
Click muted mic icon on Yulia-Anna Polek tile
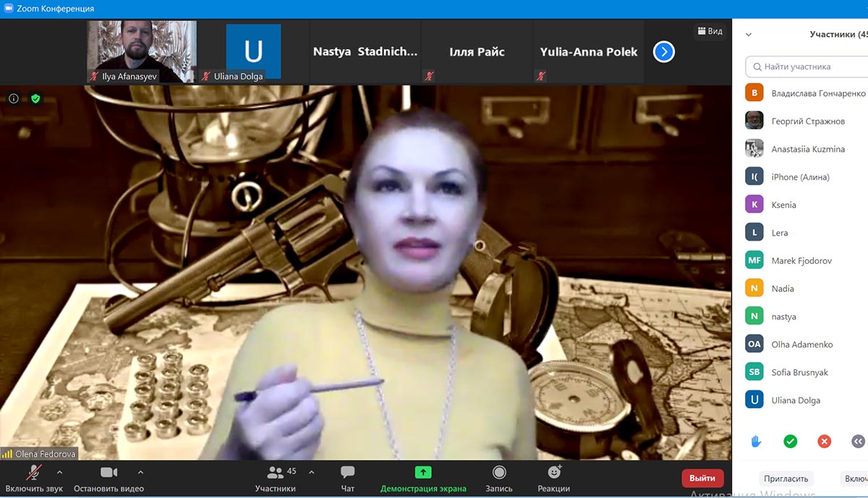(x=541, y=76)
